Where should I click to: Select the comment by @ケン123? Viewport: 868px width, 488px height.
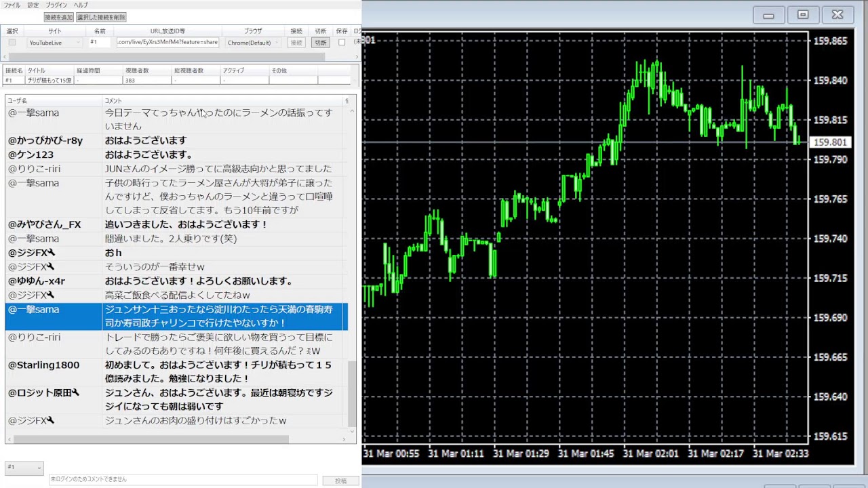pyautogui.click(x=176, y=155)
